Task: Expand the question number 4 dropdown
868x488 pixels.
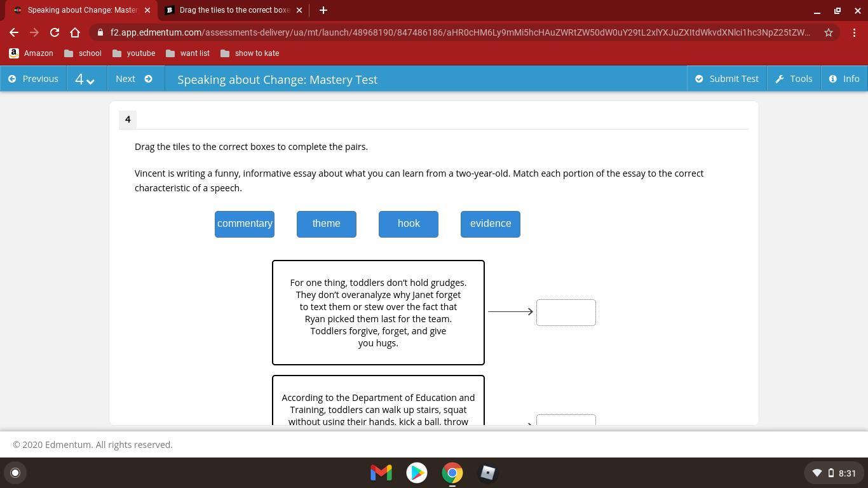Action: tap(85, 79)
